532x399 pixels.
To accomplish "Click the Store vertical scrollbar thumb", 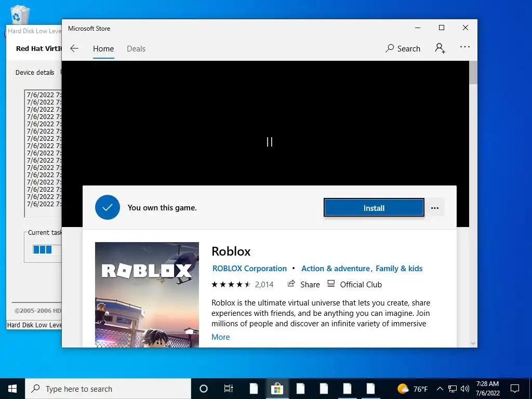I will click(x=473, y=73).
